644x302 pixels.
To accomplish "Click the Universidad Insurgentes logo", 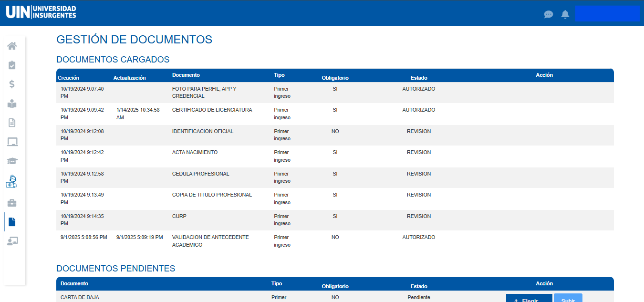I will pos(41,12).
